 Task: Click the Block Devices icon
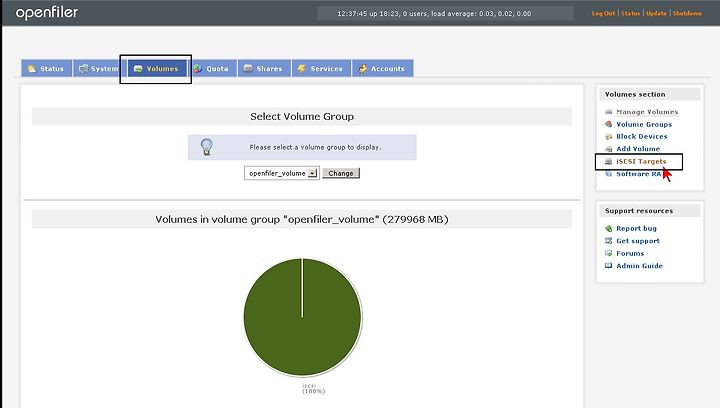(608, 136)
